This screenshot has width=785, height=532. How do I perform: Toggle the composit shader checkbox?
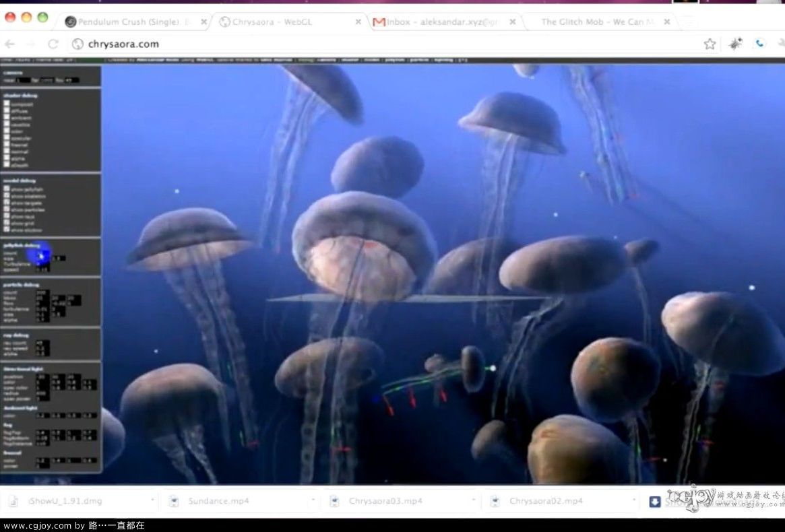[7, 104]
